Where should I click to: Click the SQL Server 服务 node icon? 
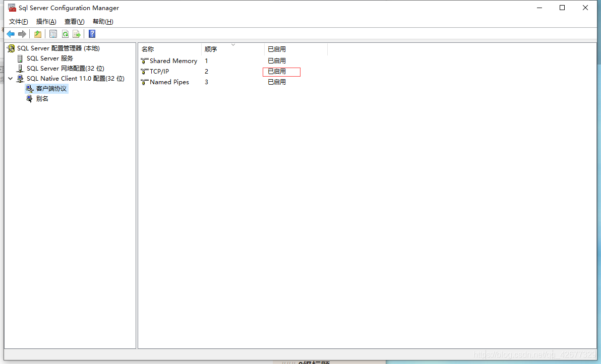[20, 58]
